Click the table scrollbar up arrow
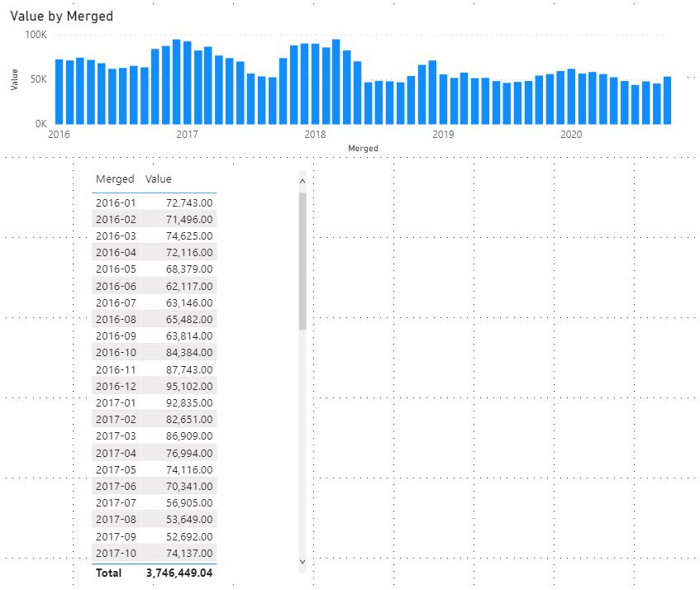This screenshot has height=590, width=700. pyautogui.click(x=302, y=181)
